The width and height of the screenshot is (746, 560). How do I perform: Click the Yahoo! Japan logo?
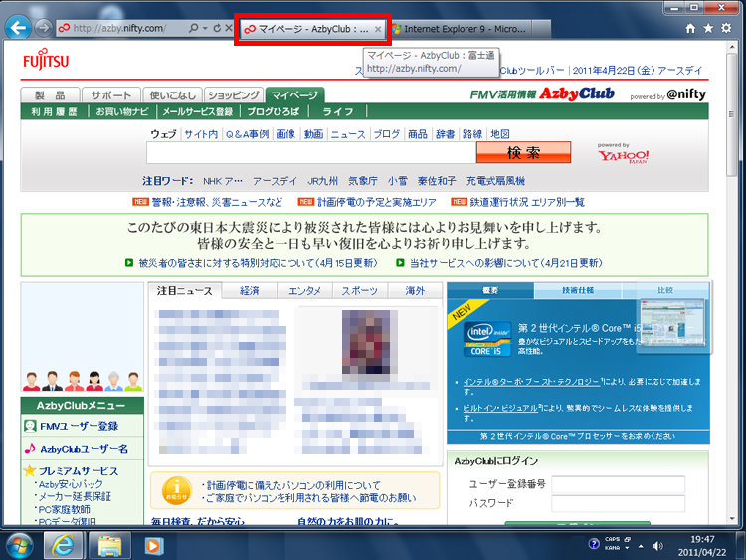pos(624,156)
